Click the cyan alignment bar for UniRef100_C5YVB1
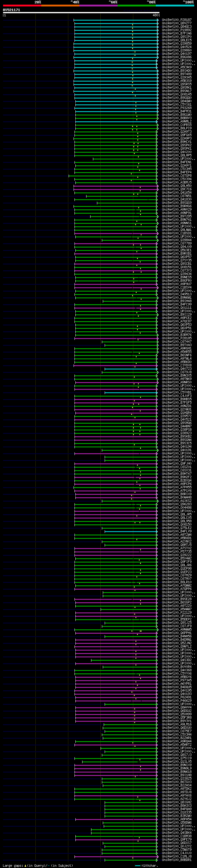This screenshot has width=197, height=868. click(x=131, y=393)
